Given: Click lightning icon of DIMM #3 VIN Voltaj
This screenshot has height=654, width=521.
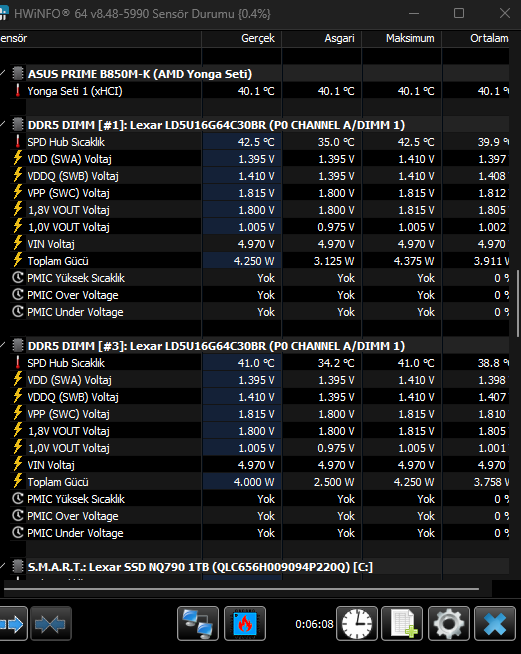Looking at the screenshot, I should pos(18,465).
